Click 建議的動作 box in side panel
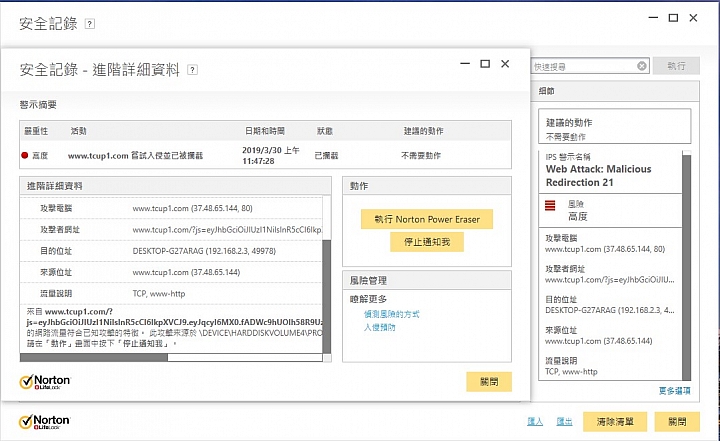The image size is (720, 441). pyautogui.click(x=615, y=126)
